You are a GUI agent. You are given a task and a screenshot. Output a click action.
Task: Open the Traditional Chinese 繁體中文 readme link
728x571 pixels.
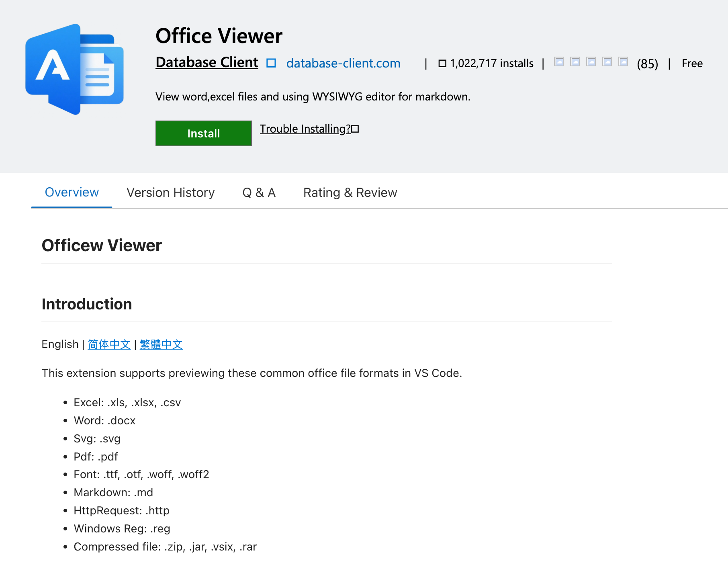coord(161,344)
